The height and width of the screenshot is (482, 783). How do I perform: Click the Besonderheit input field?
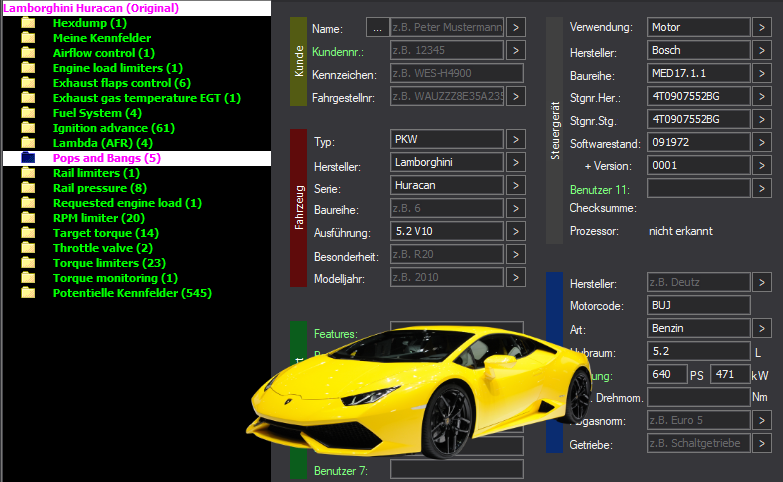447,254
